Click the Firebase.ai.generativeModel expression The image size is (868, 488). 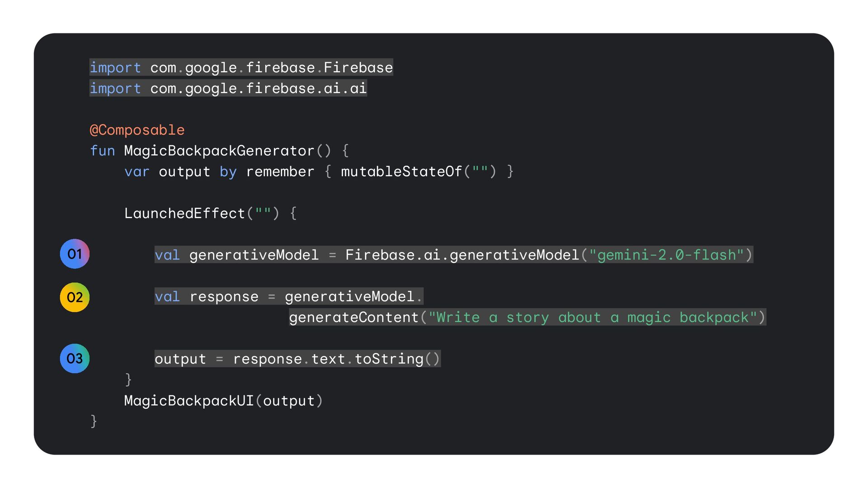[x=462, y=255]
